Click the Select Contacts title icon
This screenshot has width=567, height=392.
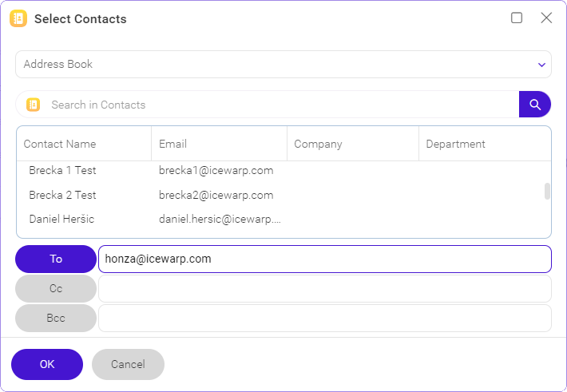(18, 18)
